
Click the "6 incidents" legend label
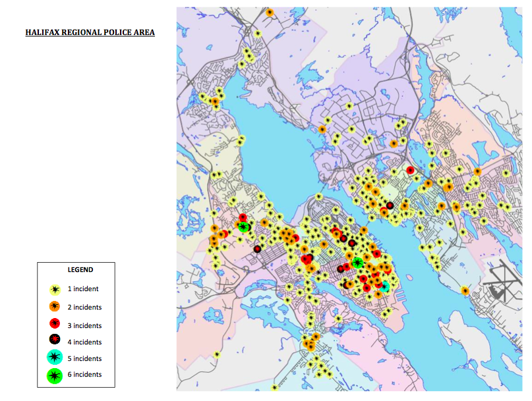pos(84,375)
